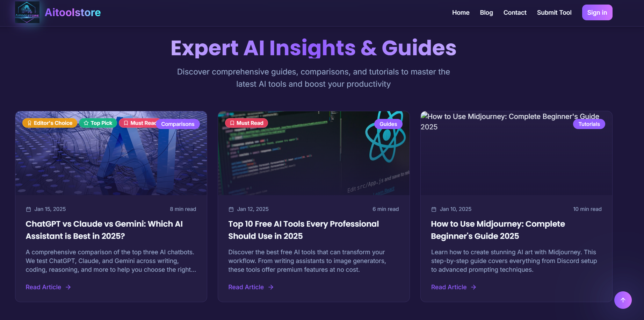Click the scroll-to-top arrow button
Screen dimensions: 644x320
pos(623,300)
